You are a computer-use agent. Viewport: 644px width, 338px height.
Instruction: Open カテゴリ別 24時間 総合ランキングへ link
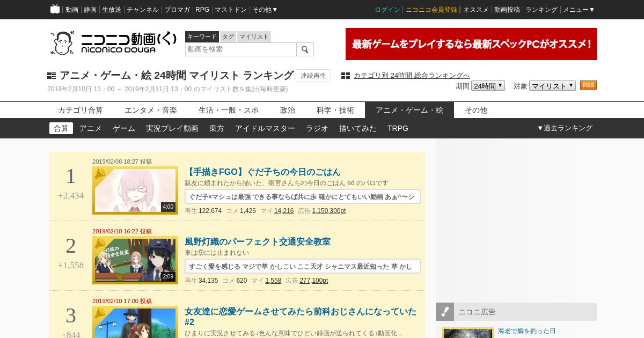(412, 75)
